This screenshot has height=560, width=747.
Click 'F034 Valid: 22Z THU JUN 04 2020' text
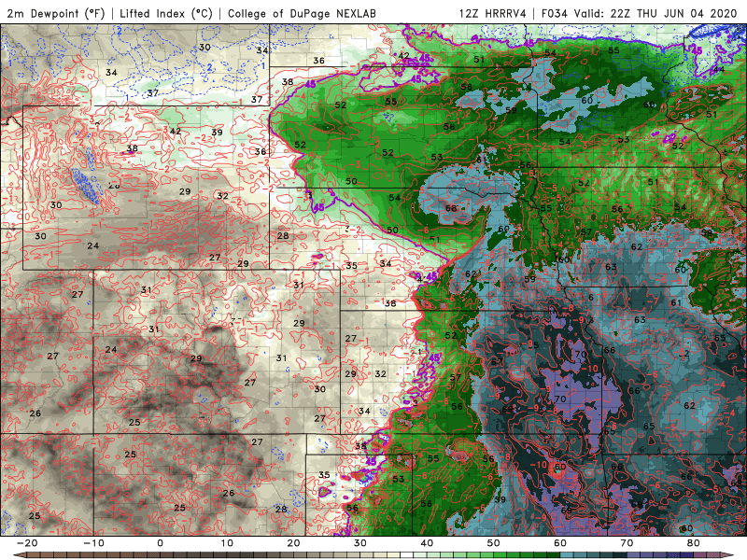point(640,13)
